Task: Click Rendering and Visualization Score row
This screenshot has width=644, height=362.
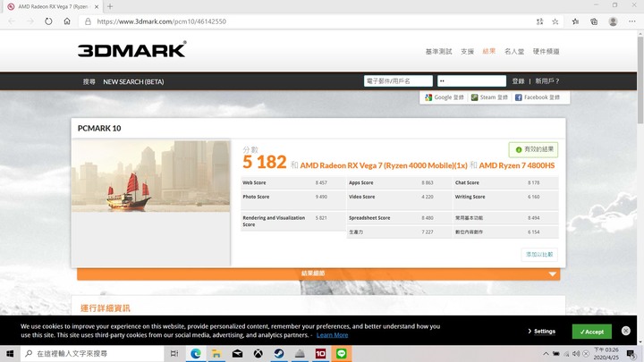Action: tap(293, 222)
